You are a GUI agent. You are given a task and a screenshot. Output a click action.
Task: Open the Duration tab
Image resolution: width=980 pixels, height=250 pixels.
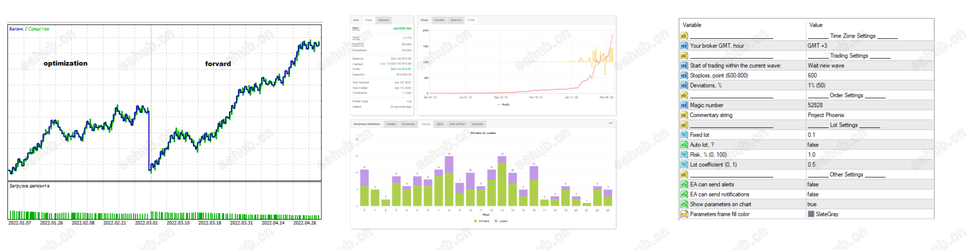coord(478,124)
